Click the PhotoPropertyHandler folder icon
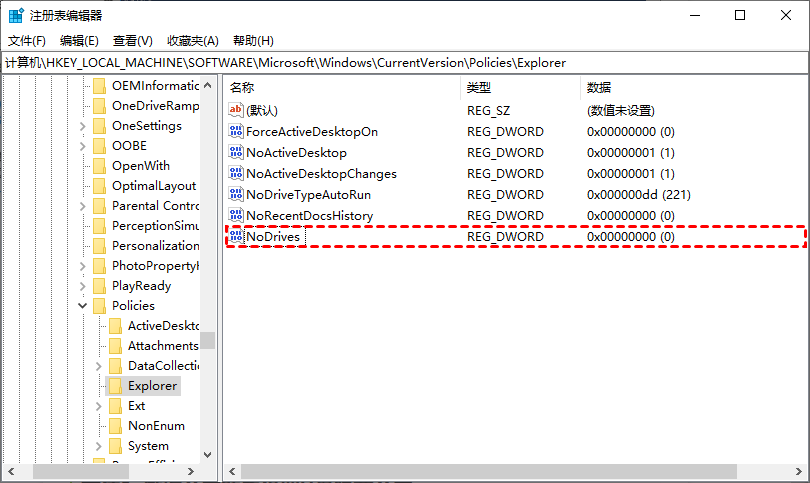Screen dimensions: 810x483 [99, 266]
